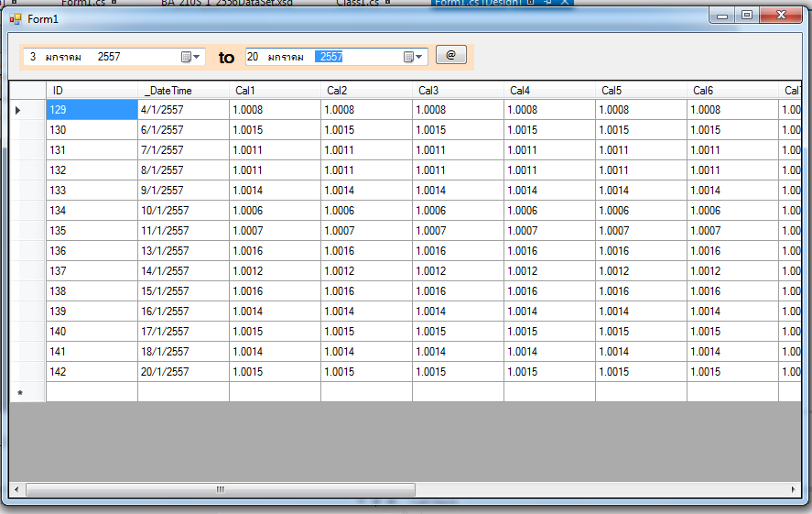Select the cell with ID 135
Image resolution: width=812 pixels, height=514 pixels.
pyautogui.click(x=92, y=231)
